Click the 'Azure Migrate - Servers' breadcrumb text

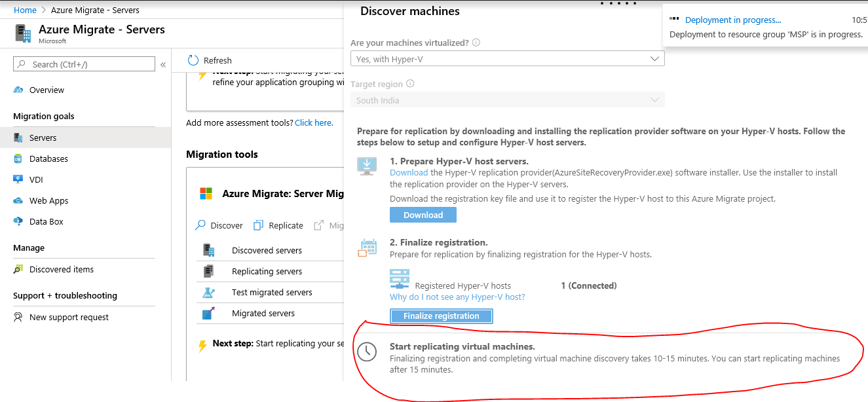pos(95,10)
